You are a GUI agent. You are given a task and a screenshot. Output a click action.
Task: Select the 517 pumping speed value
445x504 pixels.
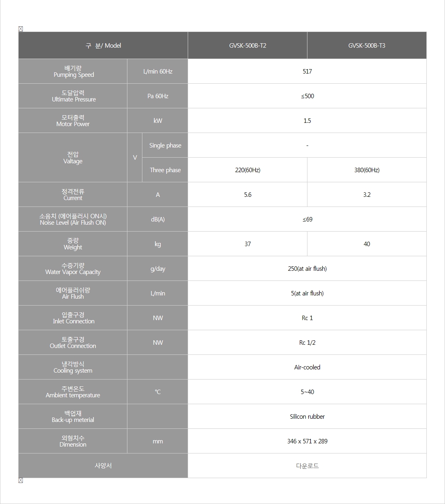click(307, 72)
